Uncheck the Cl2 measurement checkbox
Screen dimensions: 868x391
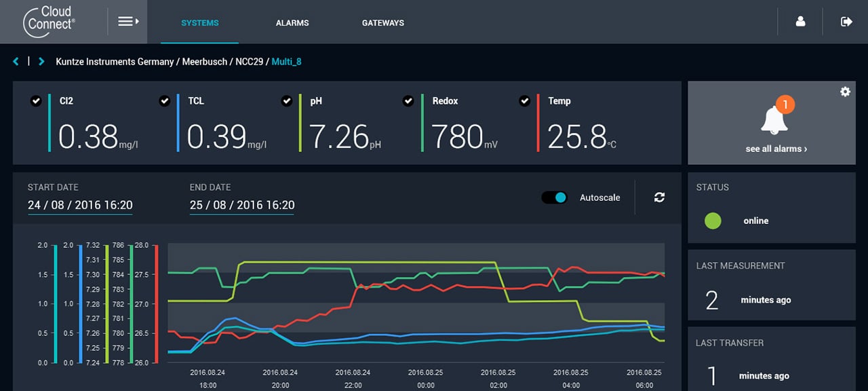pyautogui.click(x=36, y=101)
